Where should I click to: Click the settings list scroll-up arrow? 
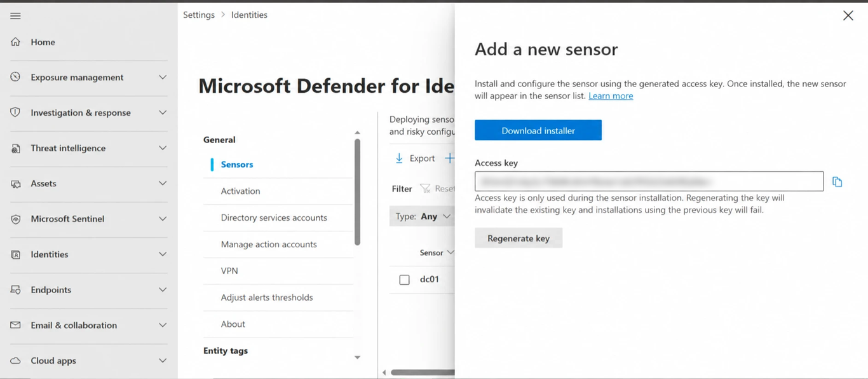(357, 133)
